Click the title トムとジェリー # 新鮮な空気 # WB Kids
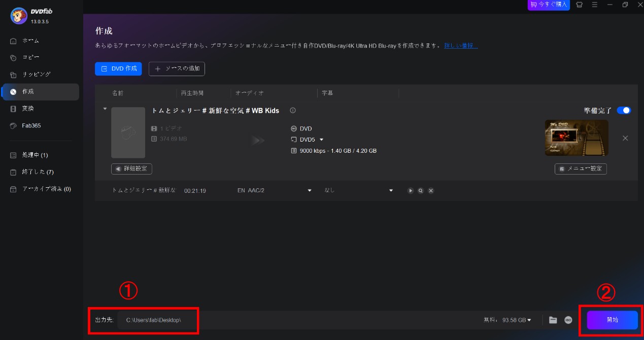 215,111
